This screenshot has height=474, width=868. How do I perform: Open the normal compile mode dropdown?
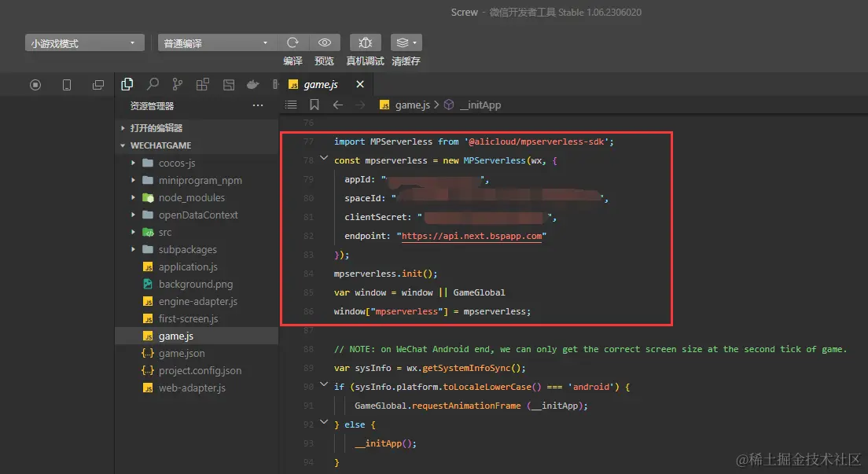tap(217, 43)
